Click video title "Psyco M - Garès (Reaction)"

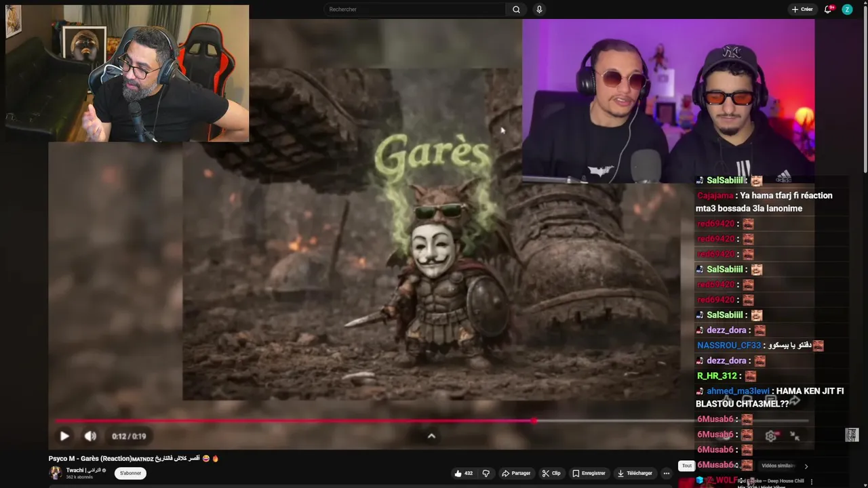point(90,459)
